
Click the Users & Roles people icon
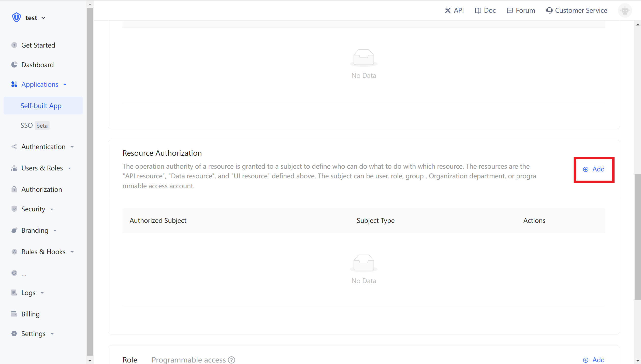14,168
